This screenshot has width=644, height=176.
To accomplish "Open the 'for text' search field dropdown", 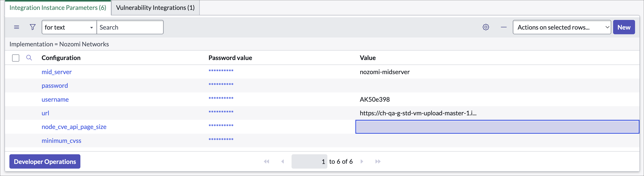I will pyautogui.click(x=69, y=27).
